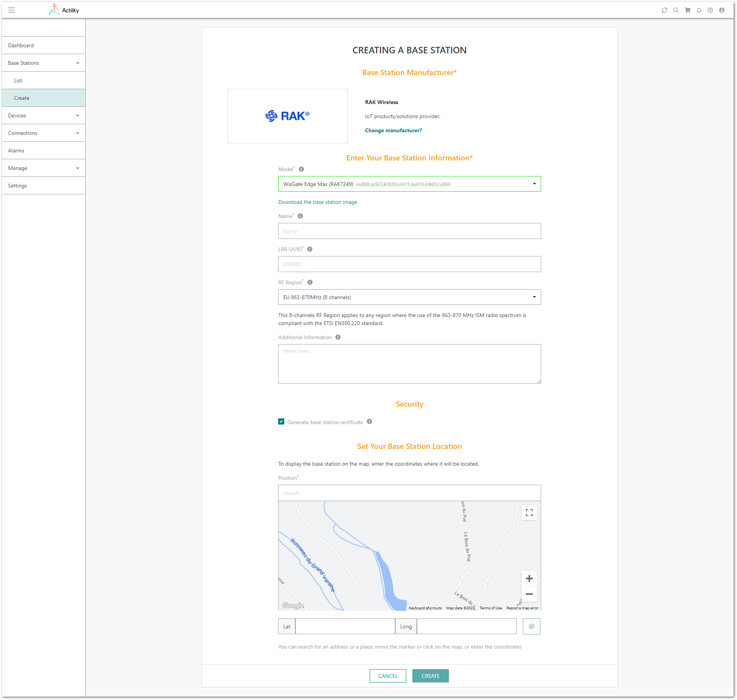
Task: Open the shopping cart
Action: coord(687,10)
